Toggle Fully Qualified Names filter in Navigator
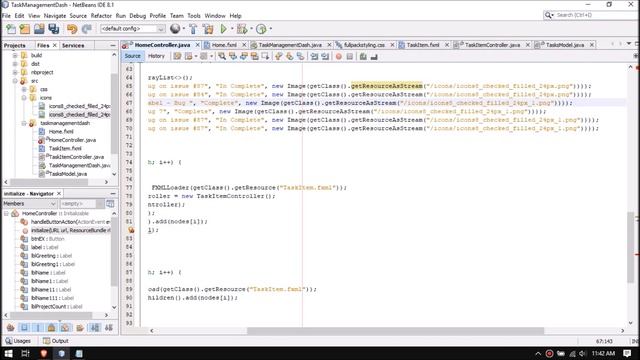The height and width of the screenshot is (360, 640). pos(80,327)
